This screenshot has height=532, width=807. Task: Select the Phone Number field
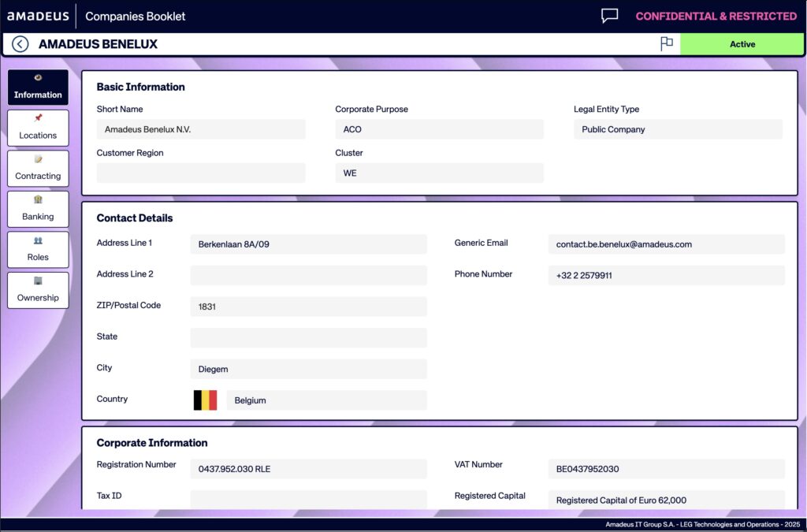667,275
